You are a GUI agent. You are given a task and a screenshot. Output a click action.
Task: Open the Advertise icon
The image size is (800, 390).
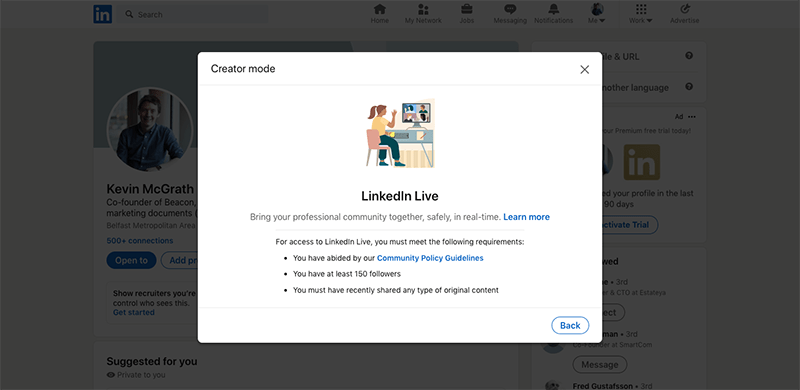(685, 9)
